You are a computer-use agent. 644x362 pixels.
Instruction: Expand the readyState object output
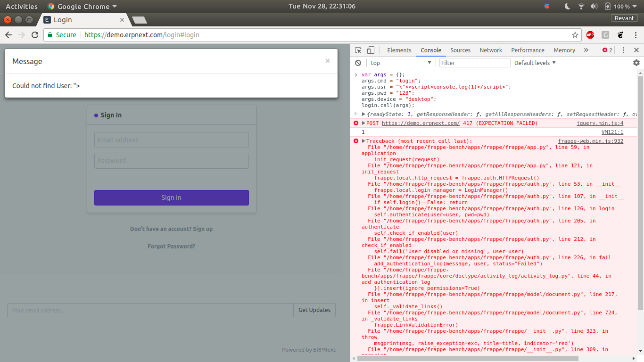pyautogui.click(x=363, y=114)
